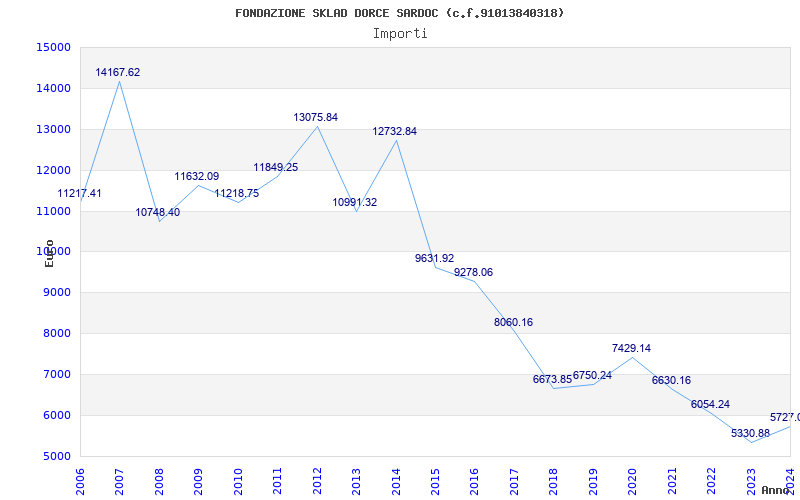Click the 2017 x-axis year label
The height and width of the screenshot is (500, 800).
pyautogui.click(x=515, y=481)
